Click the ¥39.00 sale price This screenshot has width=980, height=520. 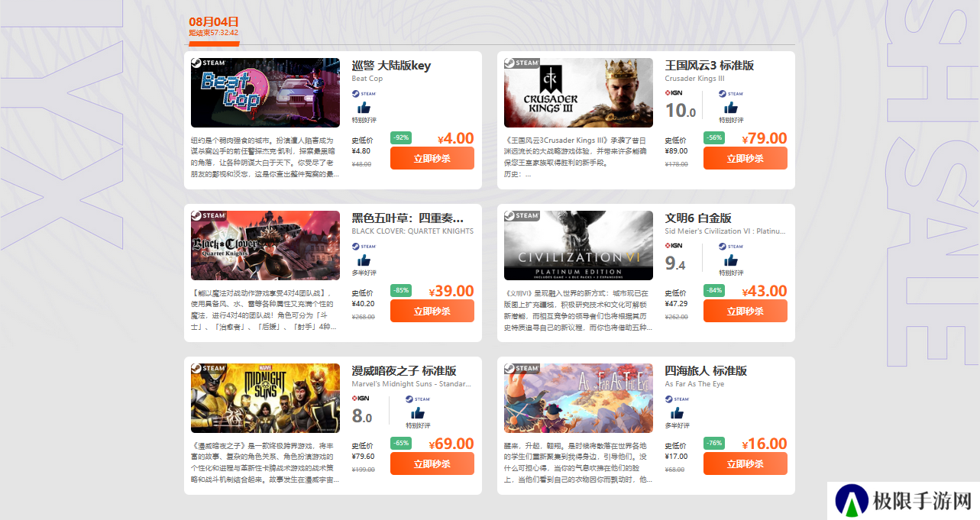coord(451,291)
